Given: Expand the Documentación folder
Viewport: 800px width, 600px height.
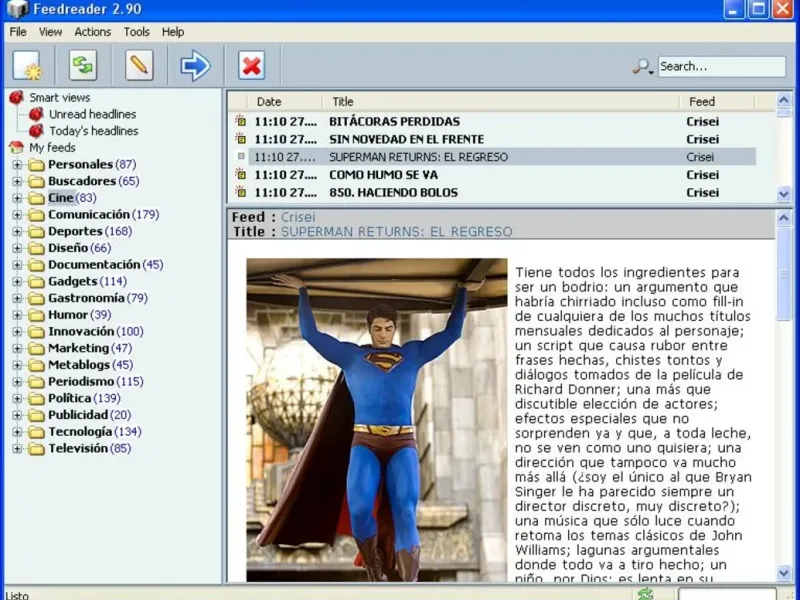Looking at the screenshot, I should 17,265.
